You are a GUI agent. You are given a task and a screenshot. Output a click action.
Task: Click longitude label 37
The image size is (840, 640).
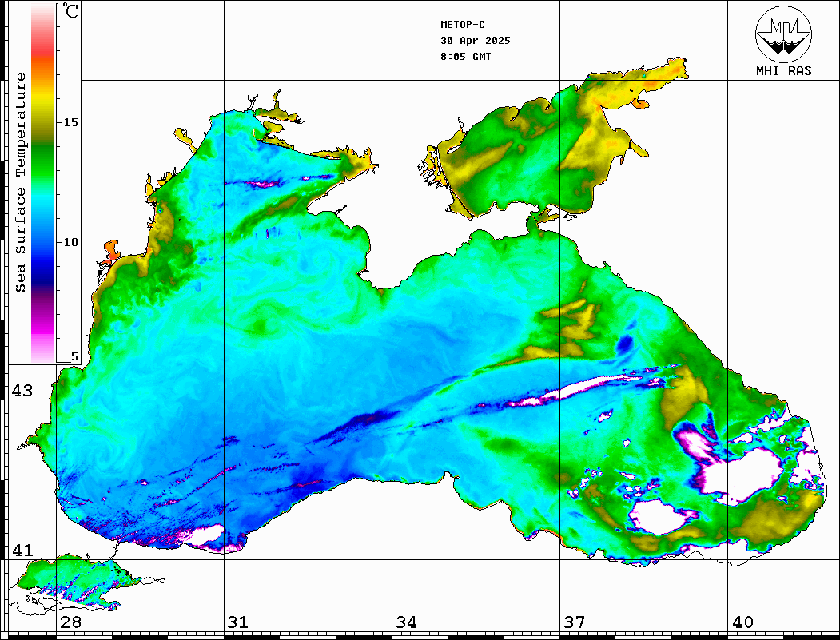[x=575, y=622]
